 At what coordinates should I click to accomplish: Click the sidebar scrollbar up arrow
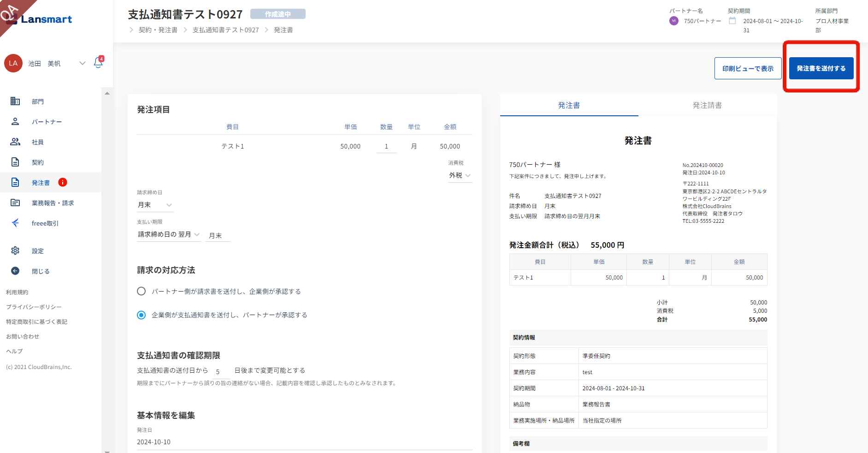pyautogui.click(x=107, y=93)
